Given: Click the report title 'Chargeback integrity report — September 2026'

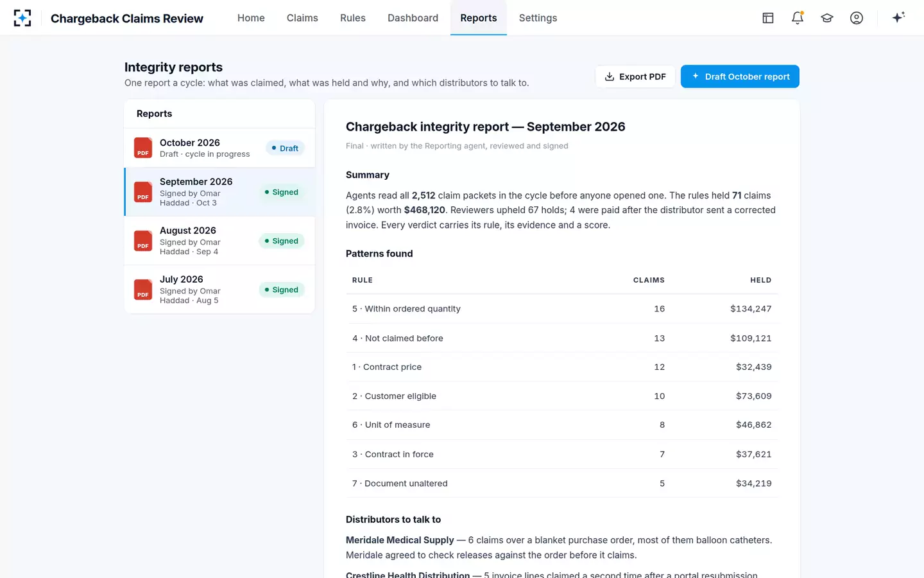Looking at the screenshot, I should coord(486,127).
